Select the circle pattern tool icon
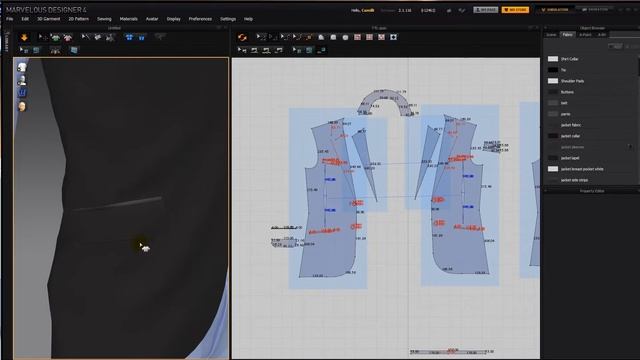This screenshot has height=360, width=640. [x=345, y=37]
